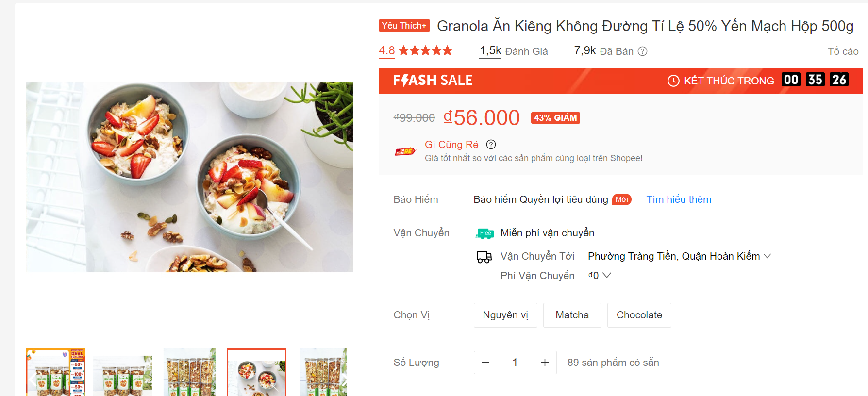The width and height of the screenshot is (868, 396).
Task: Choose the Matcha flavor option
Action: (572, 315)
